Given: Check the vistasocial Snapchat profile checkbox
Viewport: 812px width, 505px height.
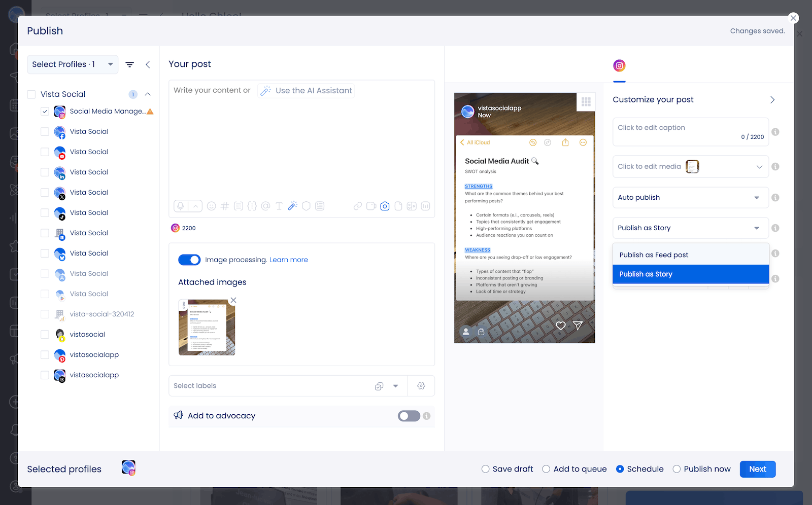Looking at the screenshot, I should click(45, 334).
